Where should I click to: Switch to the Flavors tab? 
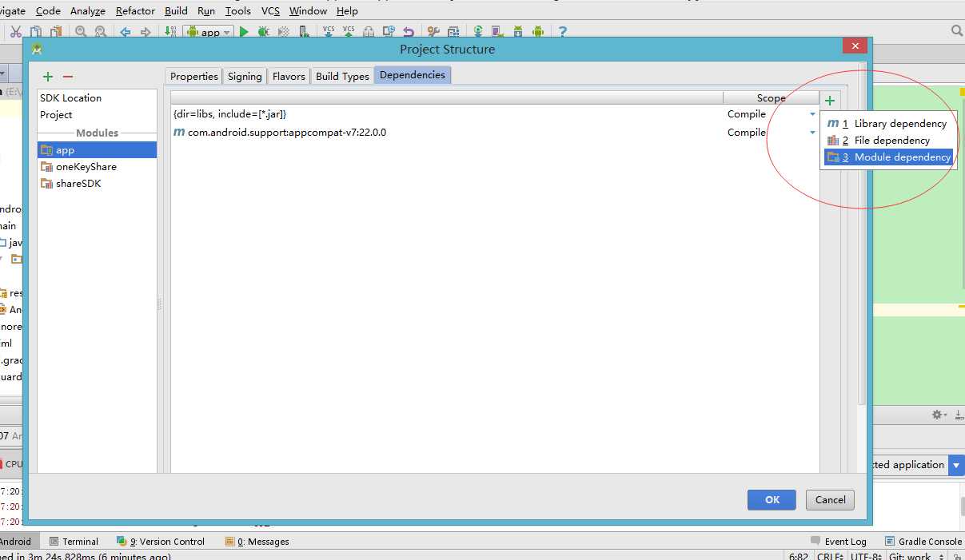[289, 76]
